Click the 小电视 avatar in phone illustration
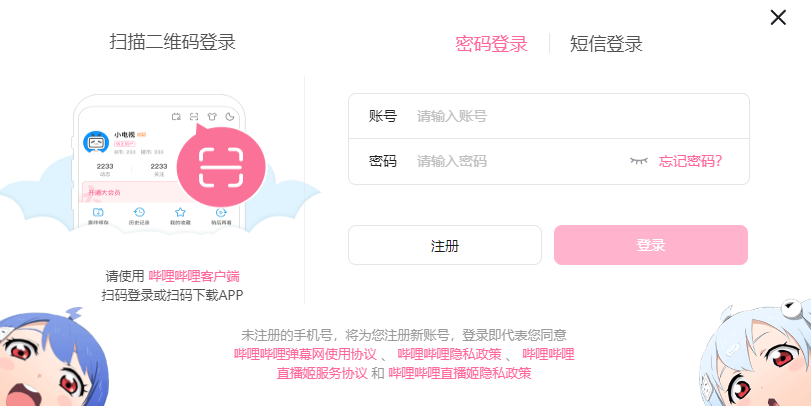This screenshot has height=406, width=811. pyautogui.click(x=96, y=144)
